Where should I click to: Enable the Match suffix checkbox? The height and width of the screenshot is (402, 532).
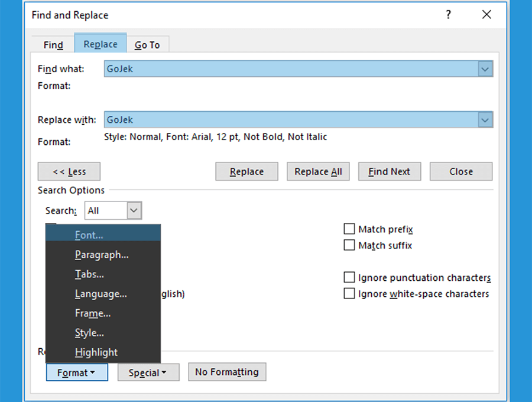pos(349,245)
